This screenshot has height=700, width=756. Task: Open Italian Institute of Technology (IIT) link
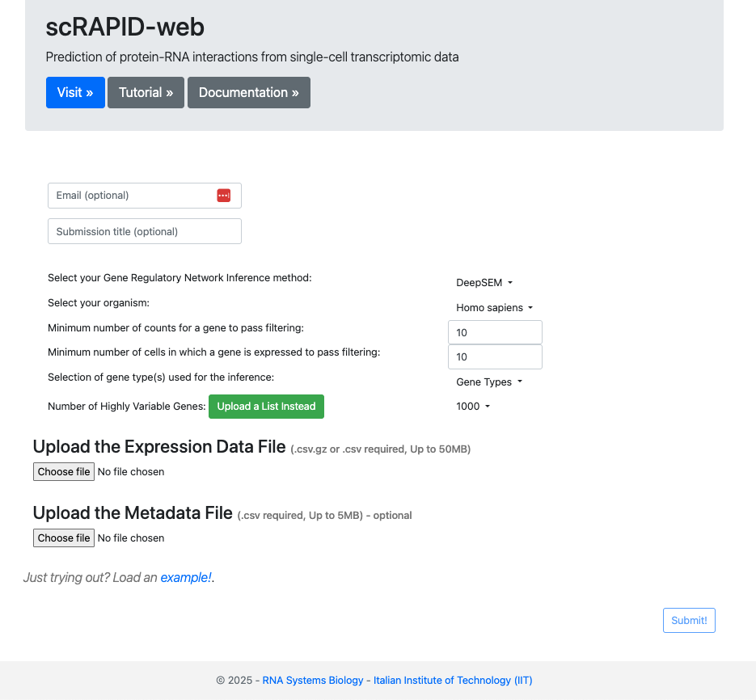[453, 681]
